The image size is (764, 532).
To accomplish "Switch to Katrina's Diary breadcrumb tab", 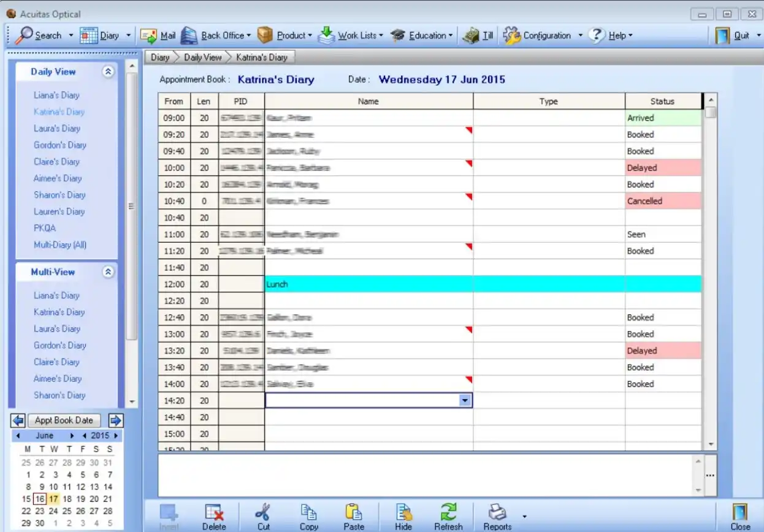I will (x=262, y=56).
